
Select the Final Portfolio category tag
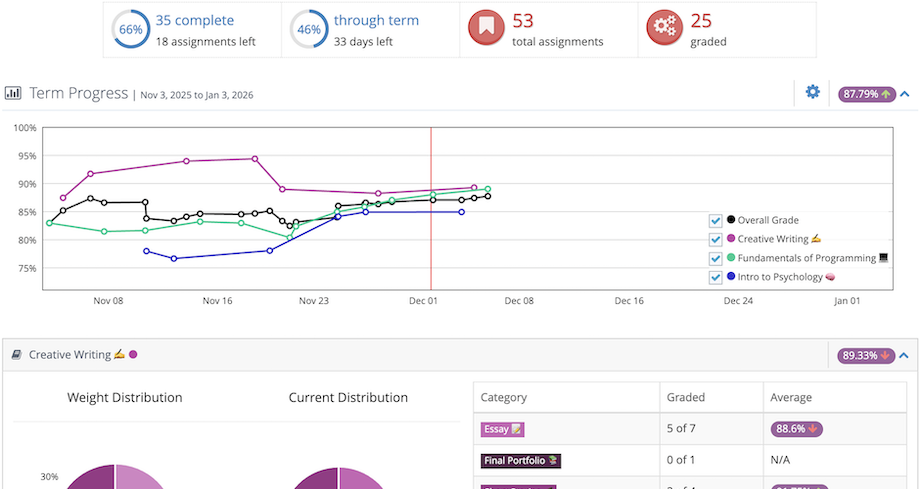(521, 461)
